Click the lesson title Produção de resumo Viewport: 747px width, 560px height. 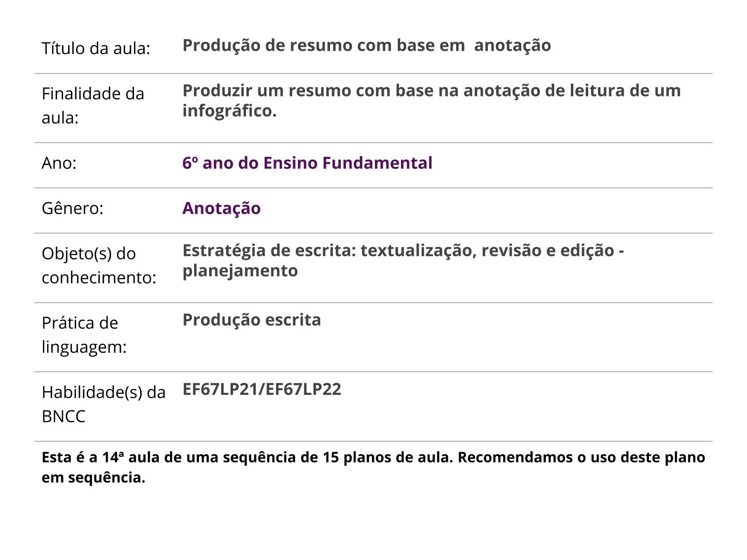point(366,45)
